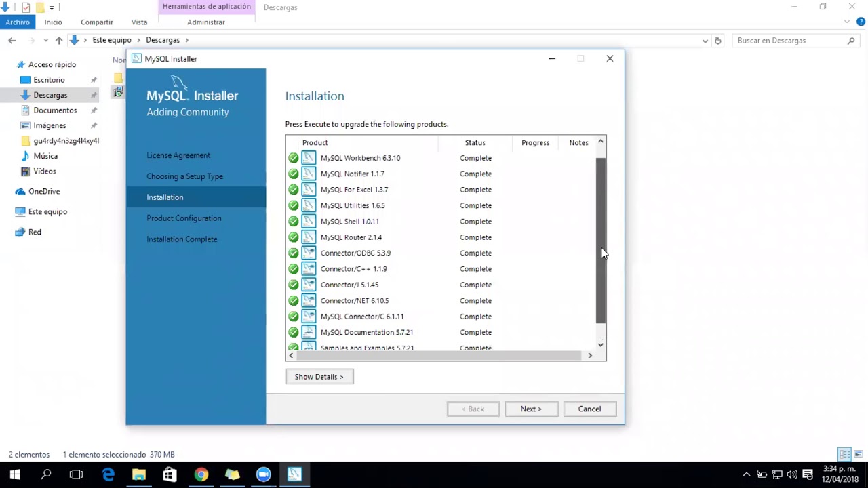This screenshot has width=868, height=488.
Task: Click the back arrow in File Explorer
Action: 12,41
